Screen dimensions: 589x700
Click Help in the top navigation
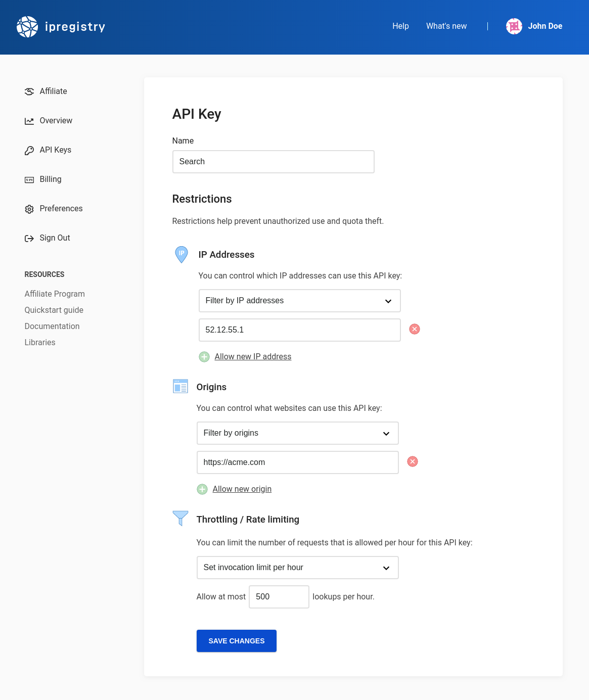[x=400, y=26]
